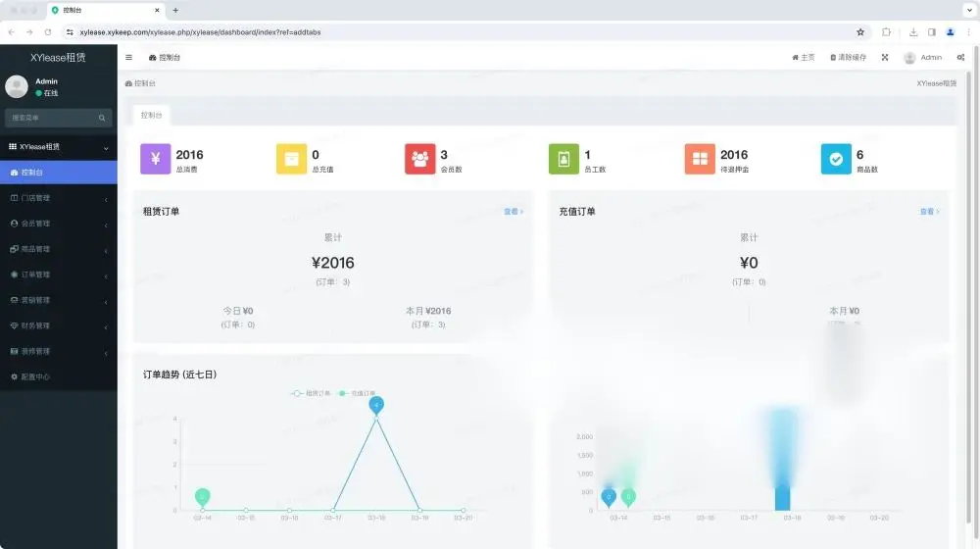Image resolution: width=980 pixels, height=549 pixels.
Task: Bookmark page with the star icon
Action: click(860, 32)
